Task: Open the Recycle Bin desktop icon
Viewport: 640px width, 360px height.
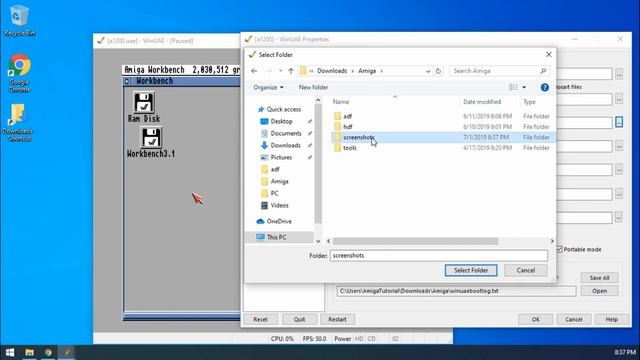Action: point(19,20)
